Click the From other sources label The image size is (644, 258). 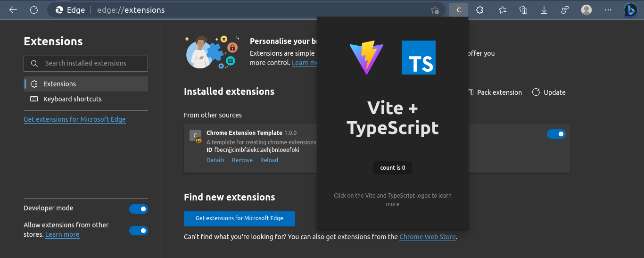pos(213,115)
